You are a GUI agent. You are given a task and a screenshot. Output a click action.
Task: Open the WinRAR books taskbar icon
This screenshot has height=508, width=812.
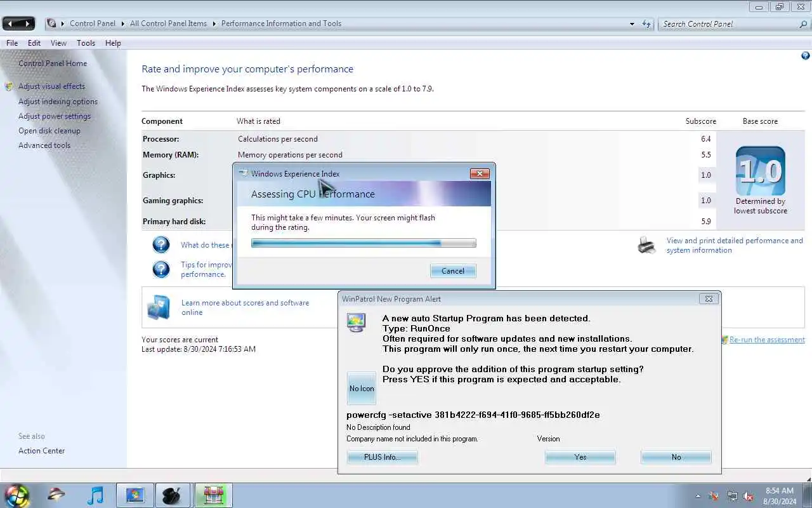click(x=213, y=495)
